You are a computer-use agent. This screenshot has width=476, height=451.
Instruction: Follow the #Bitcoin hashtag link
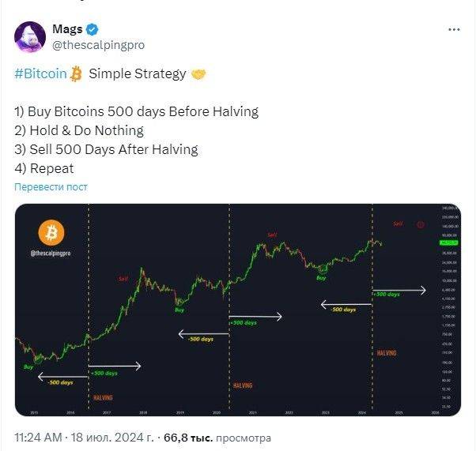40,74
